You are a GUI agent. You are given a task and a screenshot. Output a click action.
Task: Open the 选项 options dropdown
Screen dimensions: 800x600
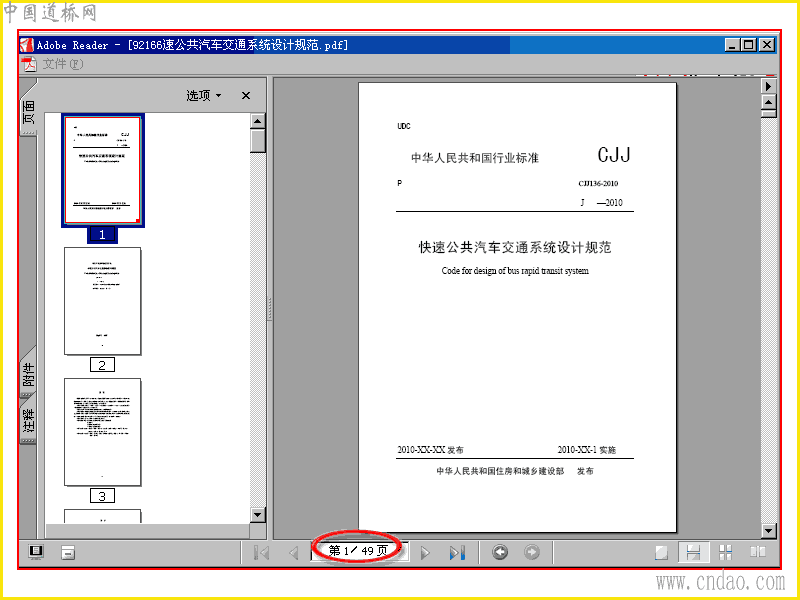point(204,95)
